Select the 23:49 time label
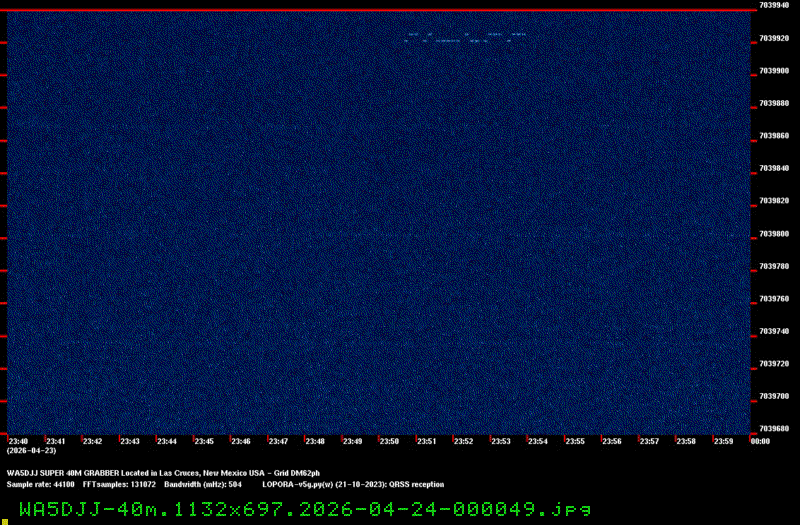The image size is (800, 525). pyautogui.click(x=352, y=441)
